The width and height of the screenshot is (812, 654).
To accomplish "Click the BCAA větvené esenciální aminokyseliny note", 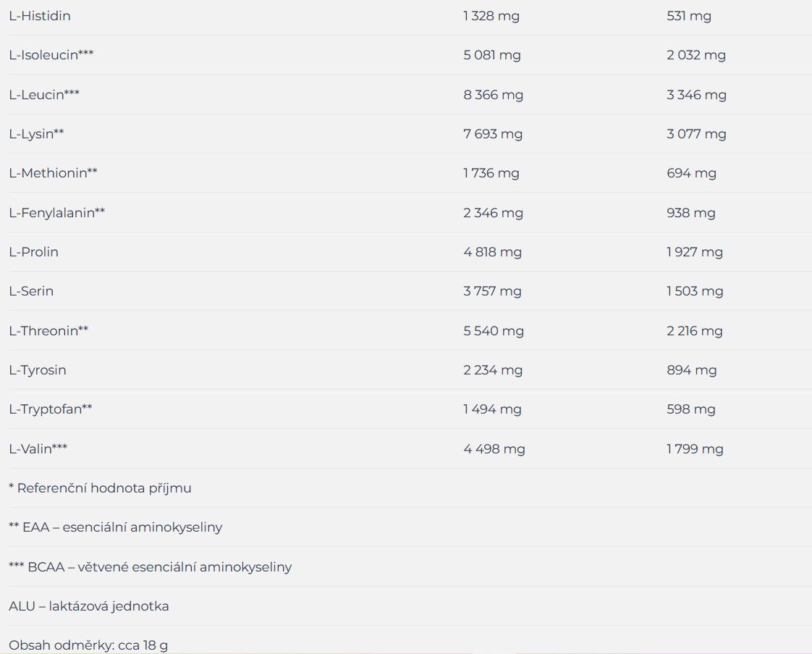I will tap(151, 567).
